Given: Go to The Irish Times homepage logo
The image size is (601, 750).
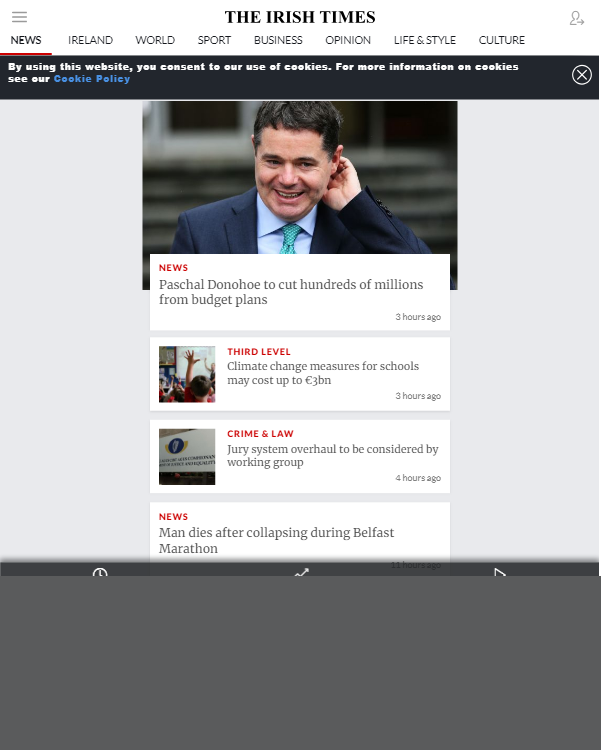Looking at the screenshot, I should 300,17.
